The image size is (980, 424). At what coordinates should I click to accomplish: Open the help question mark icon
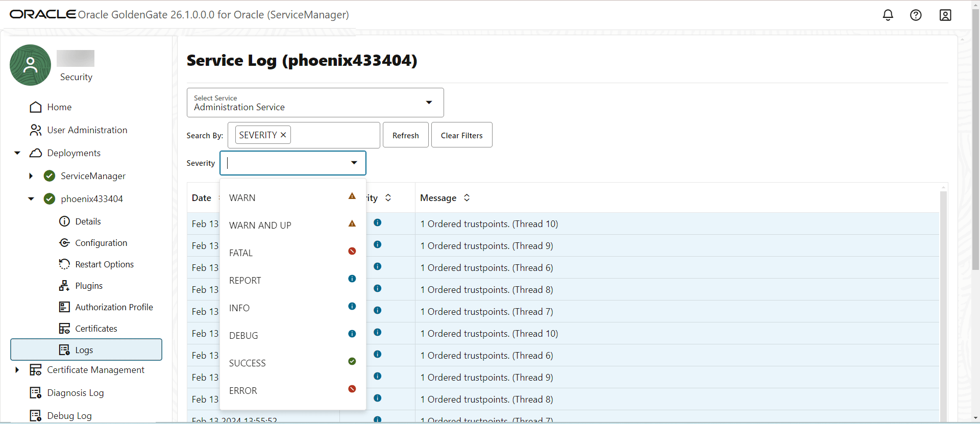[x=916, y=15]
